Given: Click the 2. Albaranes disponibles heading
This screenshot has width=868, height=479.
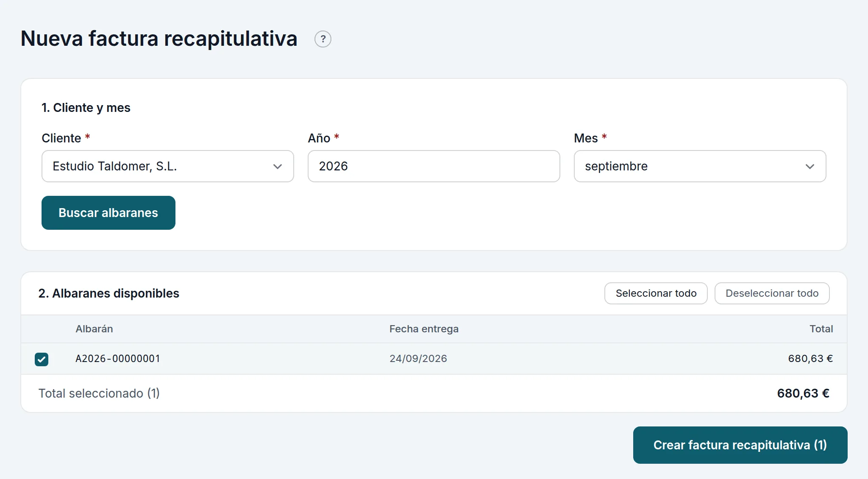Looking at the screenshot, I should pyautogui.click(x=108, y=293).
